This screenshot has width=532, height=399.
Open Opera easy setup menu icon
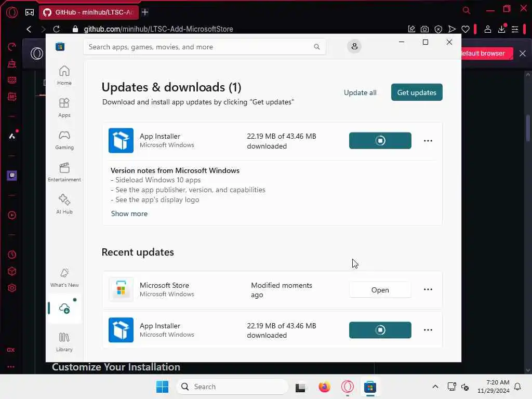[x=515, y=29]
